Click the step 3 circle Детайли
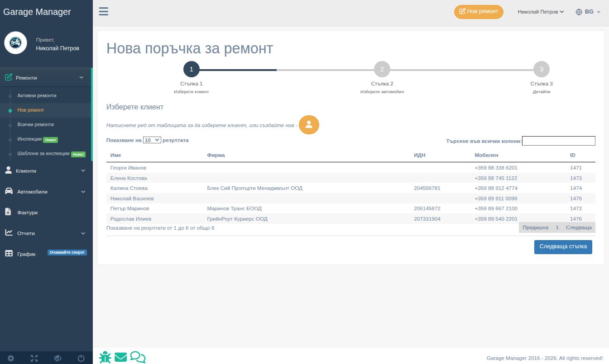The height and width of the screenshot is (364, 609). (x=542, y=70)
